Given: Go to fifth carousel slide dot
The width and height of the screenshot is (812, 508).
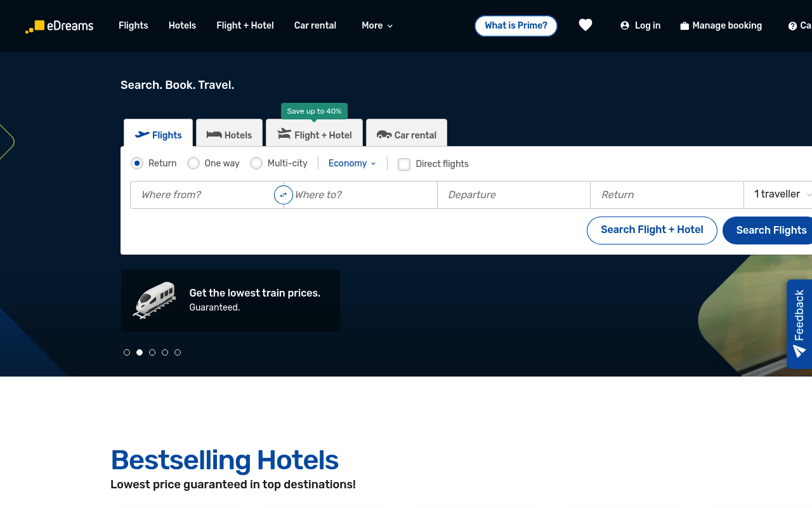Looking at the screenshot, I should click(178, 352).
